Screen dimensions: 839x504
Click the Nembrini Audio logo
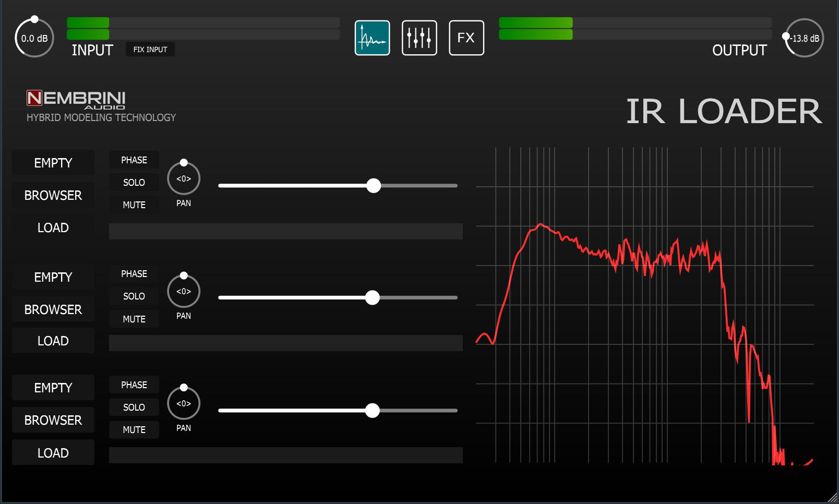[x=76, y=99]
